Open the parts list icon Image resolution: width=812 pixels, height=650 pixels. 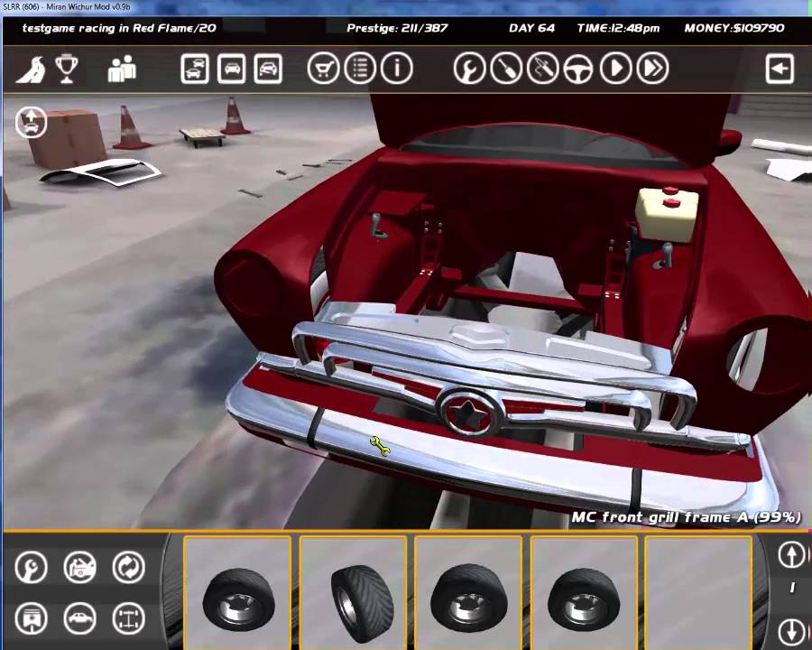pyautogui.click(x=360, y=69)
